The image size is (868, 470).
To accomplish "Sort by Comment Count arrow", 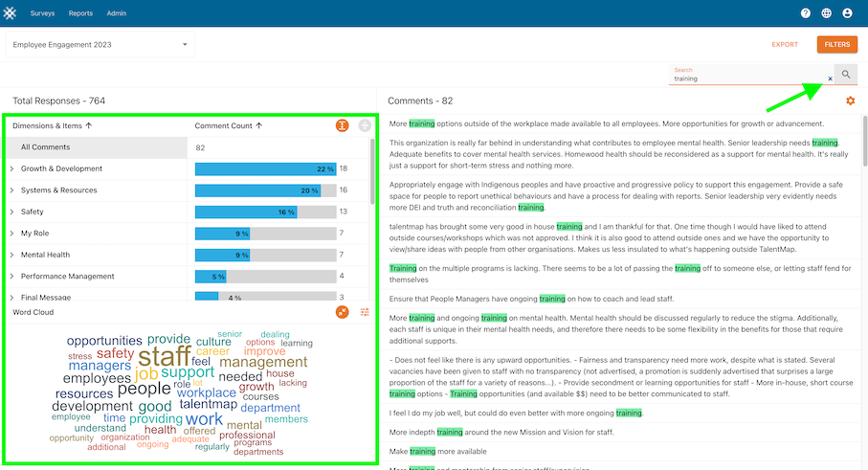I will pyautogui.click(x=259, y=125).
